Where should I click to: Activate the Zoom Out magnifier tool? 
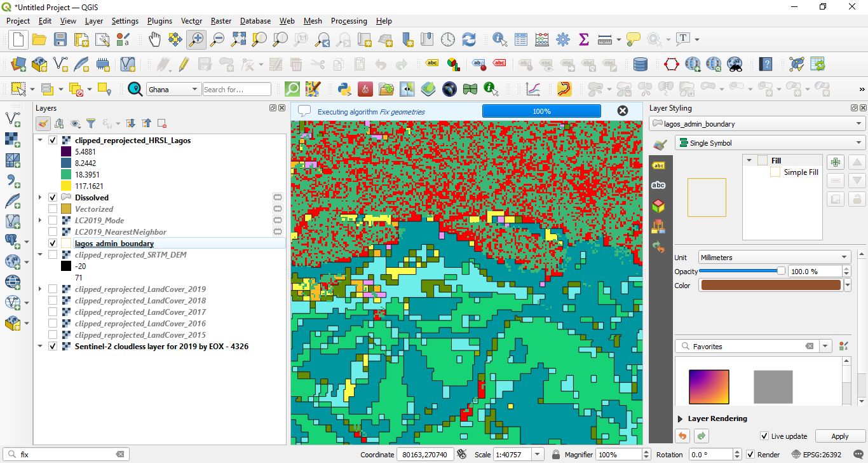point(217,39)
